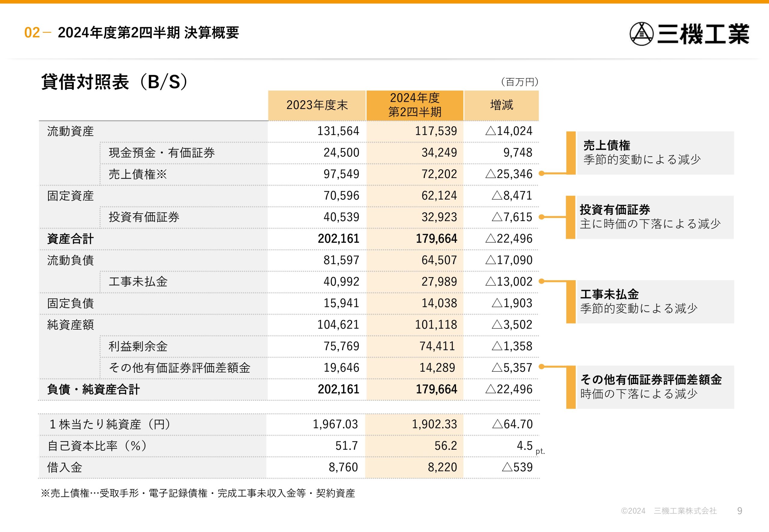Click the 利益剰余金 row label
The height and width of the screenshot is (532, 769).
tap(138, 346)
